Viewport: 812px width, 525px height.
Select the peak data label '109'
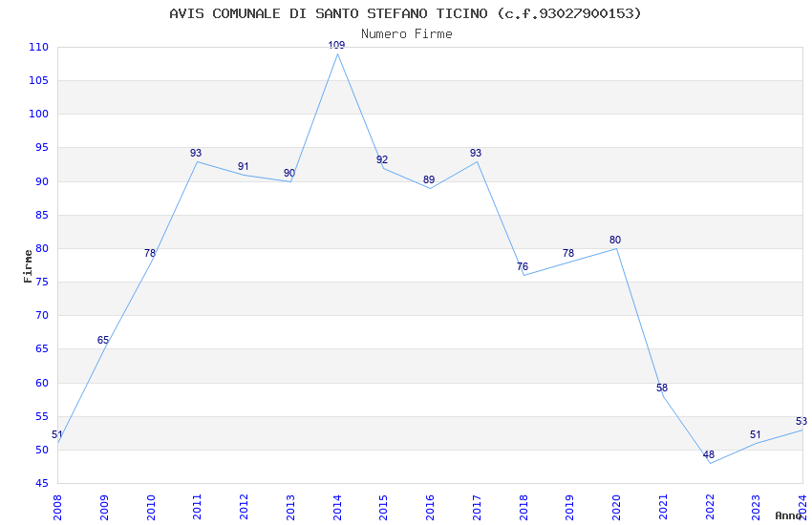coord(336,45)
